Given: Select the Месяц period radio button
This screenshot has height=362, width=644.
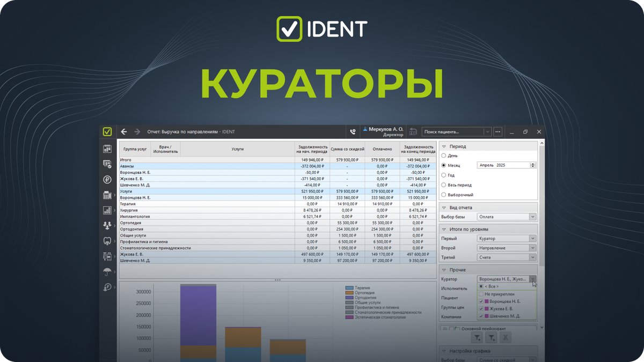Looking at the screenshot, I should (x=444, y=165).
